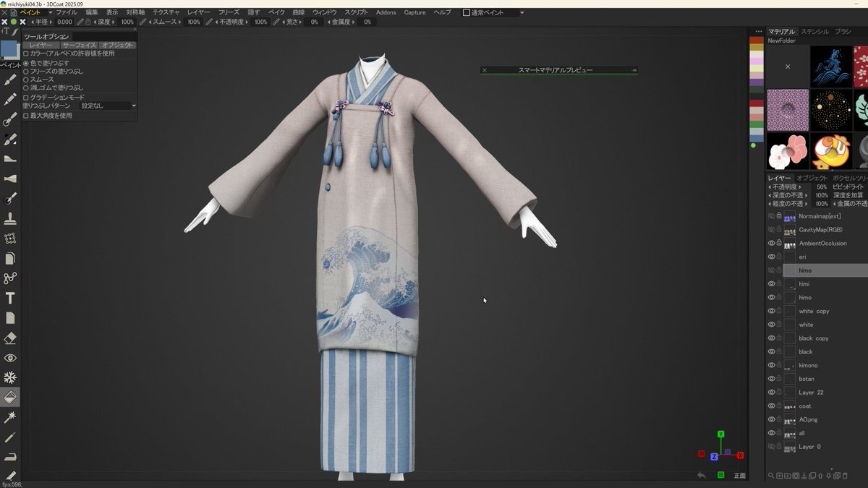The height and width of the screenshot is (488, 868).
Task: Open the テクスチャ menu
Action: [166, 12]
